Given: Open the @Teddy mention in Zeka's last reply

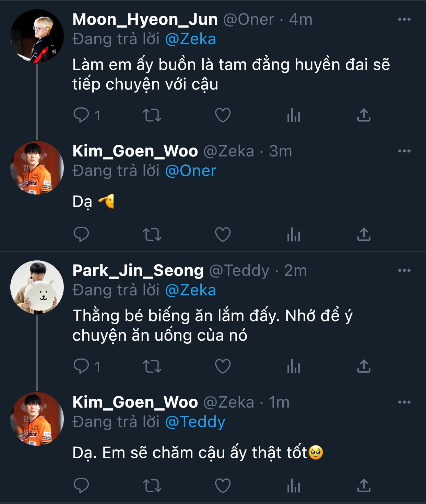Looking at the screenshot, I should pos(195,422).
